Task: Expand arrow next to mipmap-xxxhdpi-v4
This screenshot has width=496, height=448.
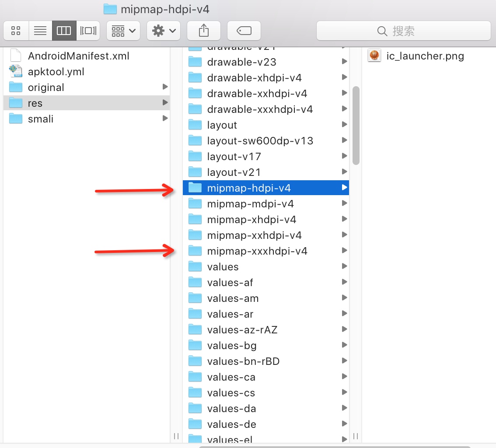Action: pos(345,251)
